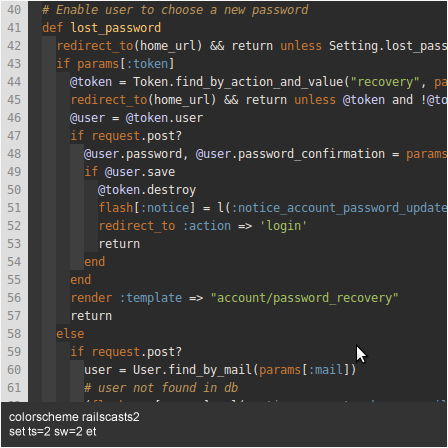Click the end keyword on line 55
448x448 pixels.
pos(81,280)
